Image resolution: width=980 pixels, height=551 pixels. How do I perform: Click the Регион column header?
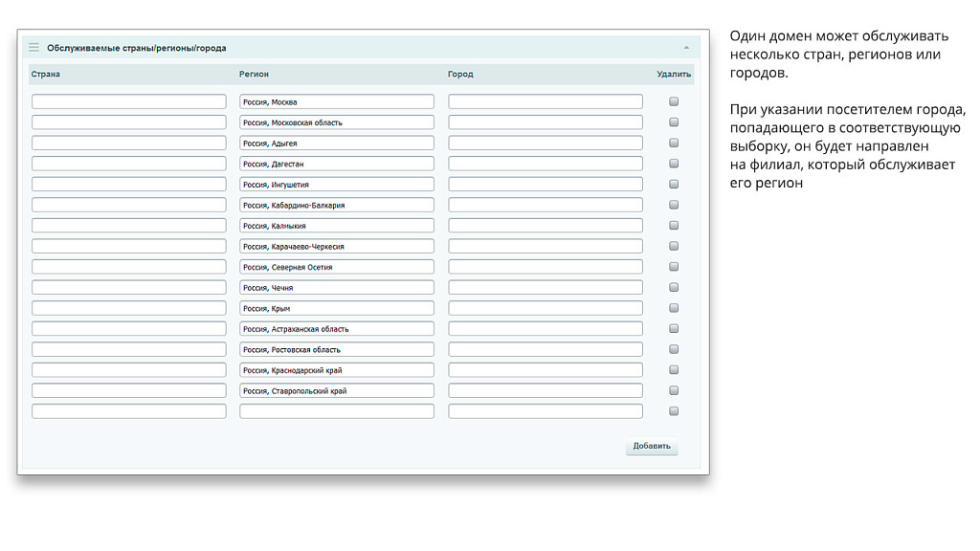(254, 74)
